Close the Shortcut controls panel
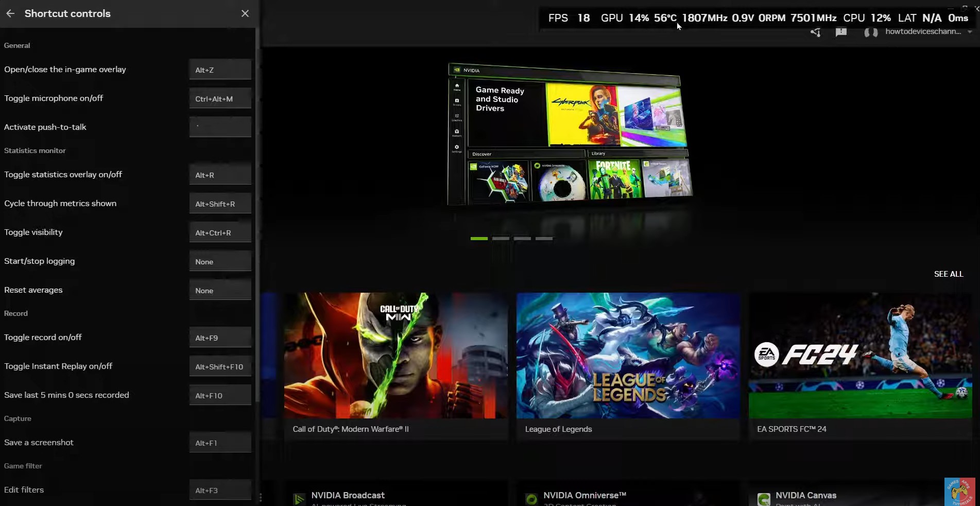Viewport: 980px width, 506px height. click(x=245, y=13)
